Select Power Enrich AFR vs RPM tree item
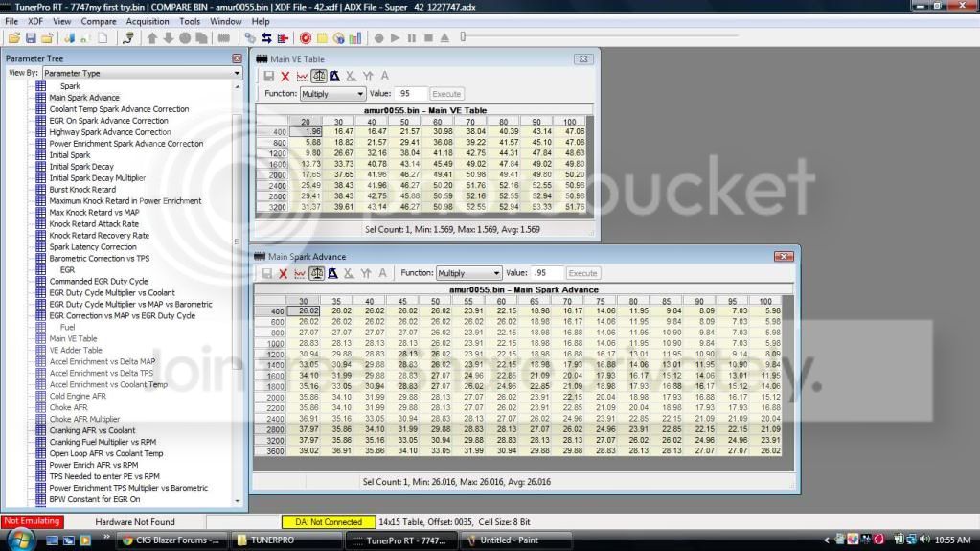Image resolution: width=980 pixels, height=551 pixels. click(x=93, y=465)
